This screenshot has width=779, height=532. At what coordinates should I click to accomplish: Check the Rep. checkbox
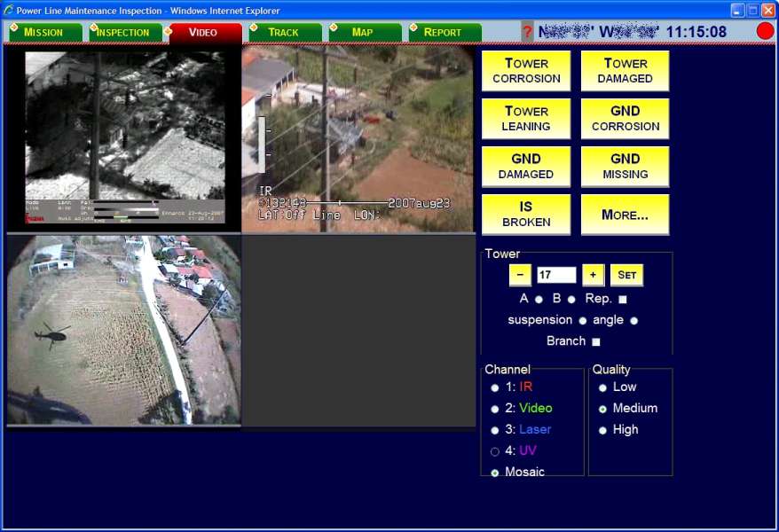tap(624, 299)
